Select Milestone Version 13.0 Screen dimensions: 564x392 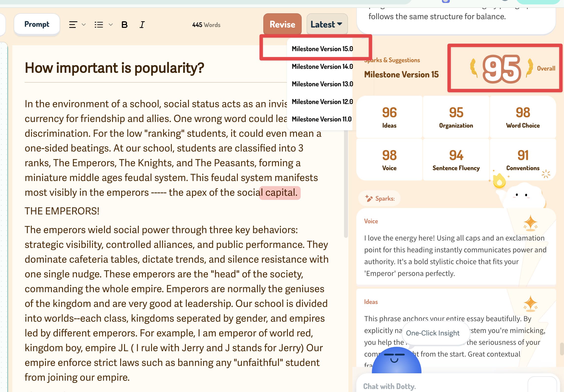tap(322, 84)
